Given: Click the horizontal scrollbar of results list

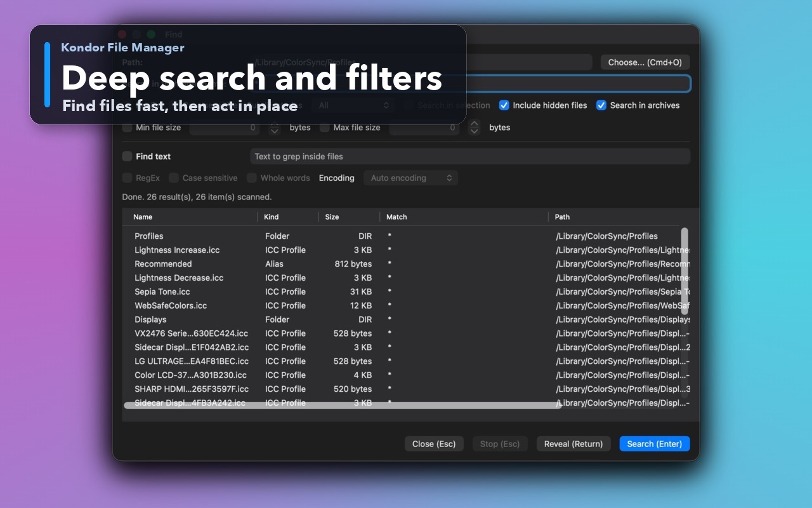Looking at the screenshot, I should tap(343, 405).
